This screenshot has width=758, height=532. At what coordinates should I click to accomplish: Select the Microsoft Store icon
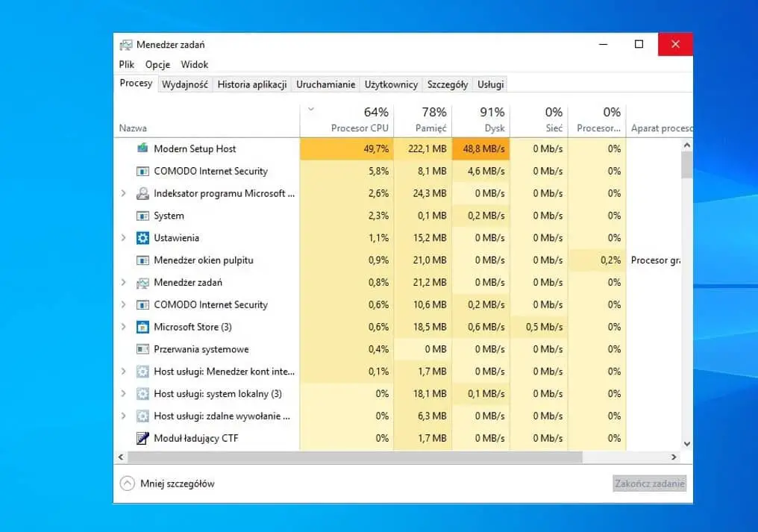[143, 327]
